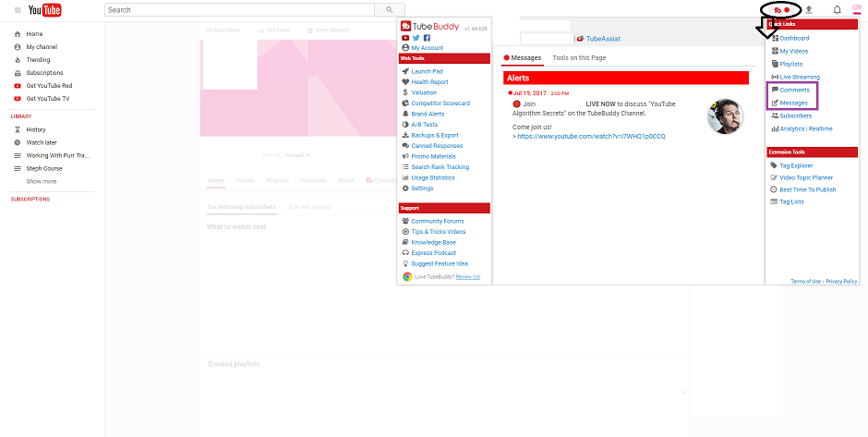Open the 'View as Yourself' dropdown
868x437 pixels.
[297, 154]
